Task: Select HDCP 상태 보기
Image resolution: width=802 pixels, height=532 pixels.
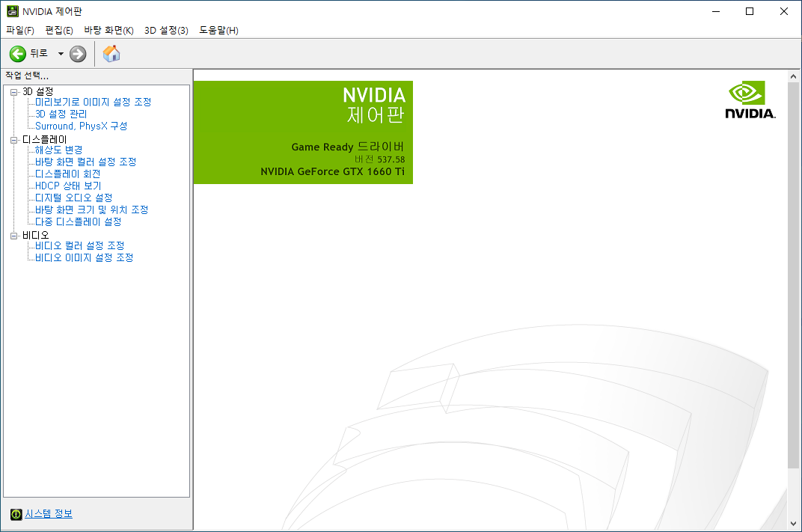Action: (68, 186)
